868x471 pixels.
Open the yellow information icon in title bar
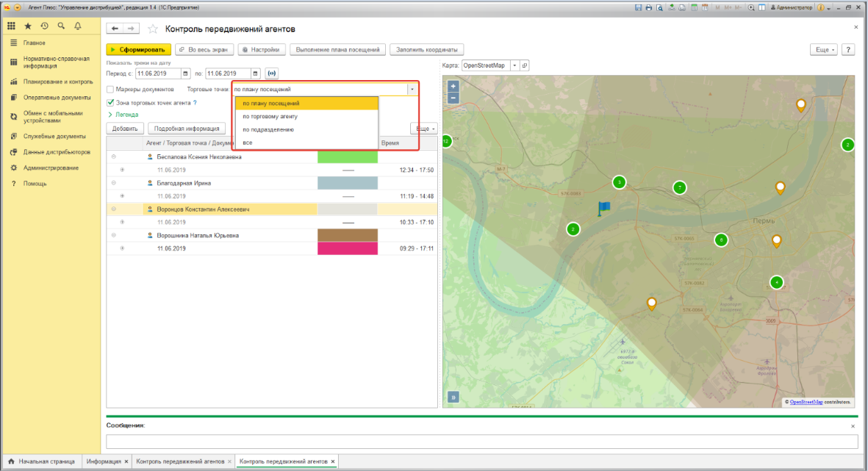coord(821,8)
